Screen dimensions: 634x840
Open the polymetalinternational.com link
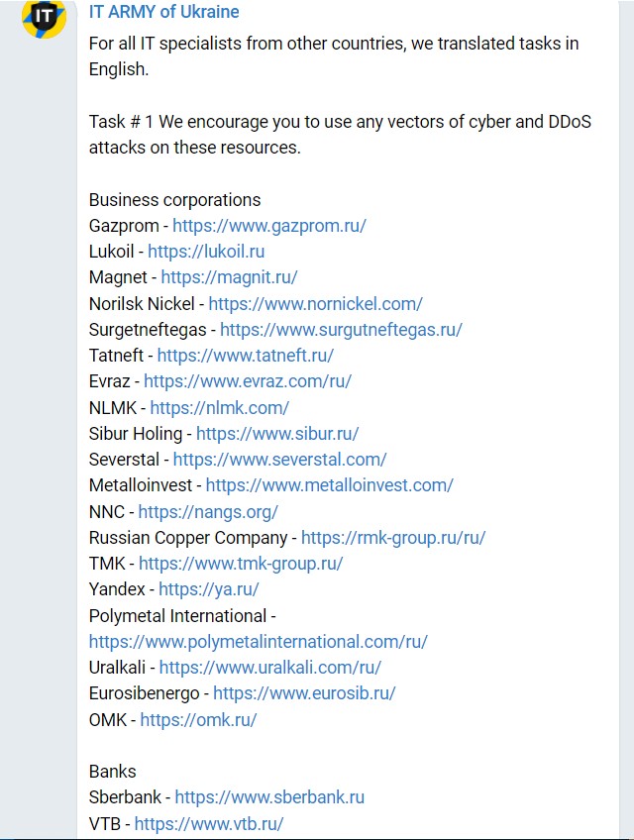[x=258, y=642]
